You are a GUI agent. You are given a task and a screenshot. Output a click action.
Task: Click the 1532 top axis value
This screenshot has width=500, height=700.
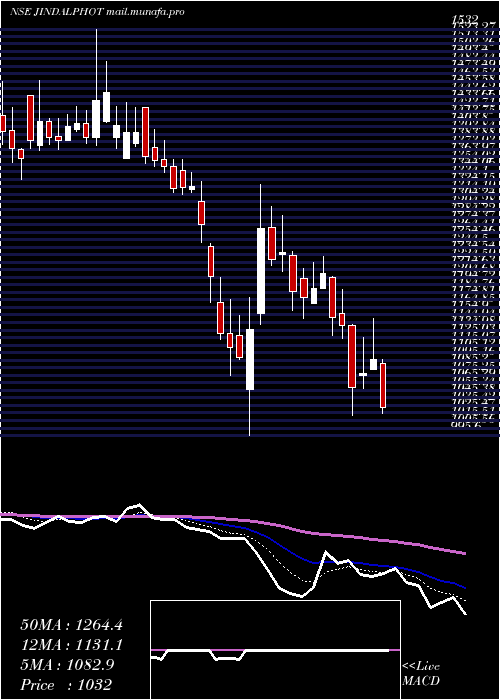tap(465, 19)
